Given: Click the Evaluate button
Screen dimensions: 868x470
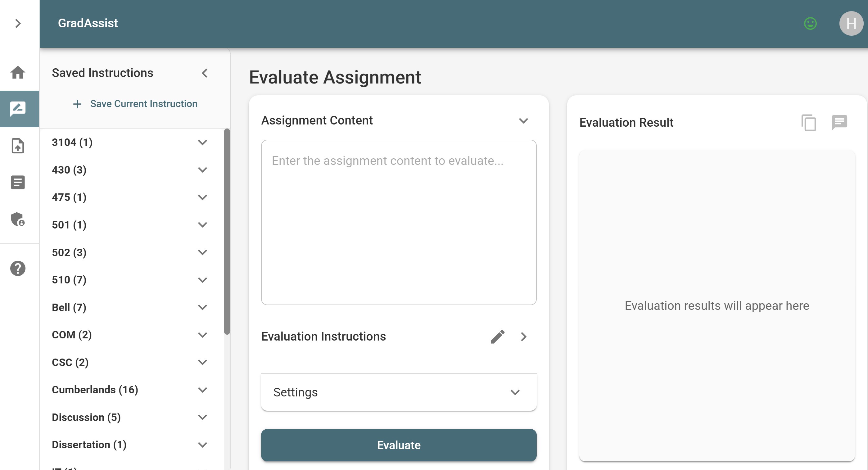Looking at the screenshot, I should click(399, 445).
